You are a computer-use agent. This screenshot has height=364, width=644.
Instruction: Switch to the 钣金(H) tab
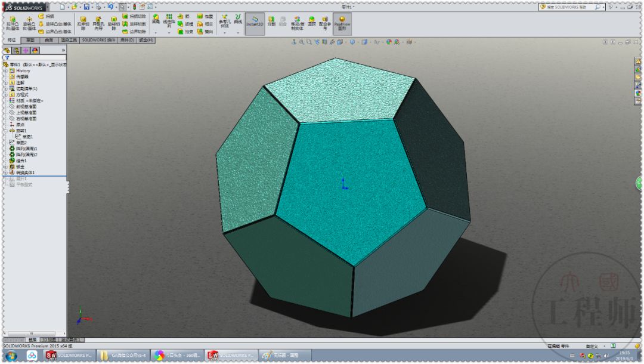145,40
